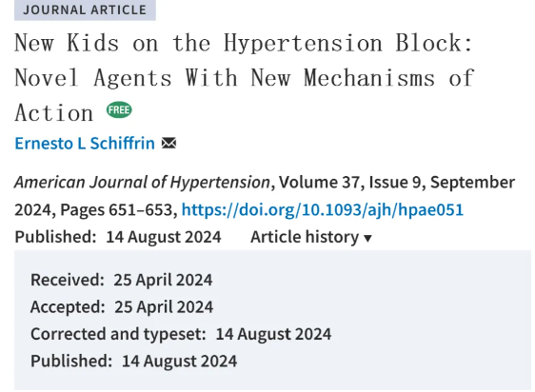
Task: Click the 'Pages 651–653' text
Action: [116, 209]
